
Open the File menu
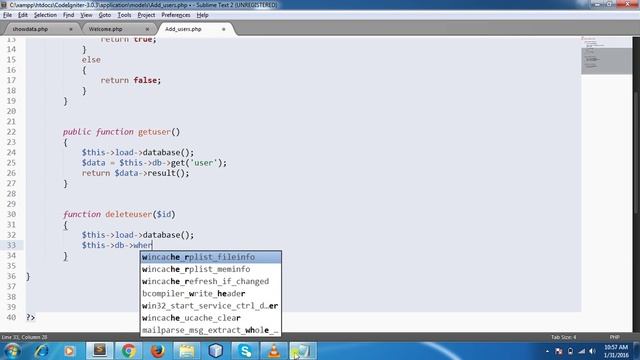(7, 15)
